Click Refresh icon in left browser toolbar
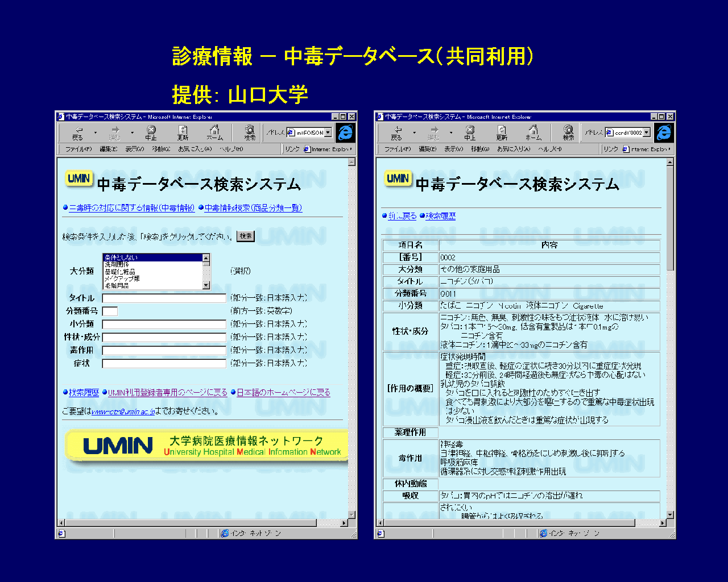 (183, 132)
